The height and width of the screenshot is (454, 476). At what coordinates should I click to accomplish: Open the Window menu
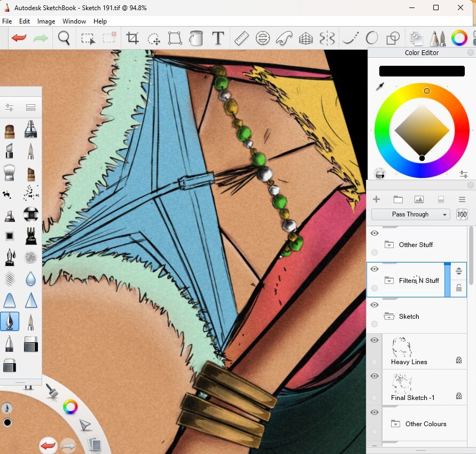pos(74,21)
